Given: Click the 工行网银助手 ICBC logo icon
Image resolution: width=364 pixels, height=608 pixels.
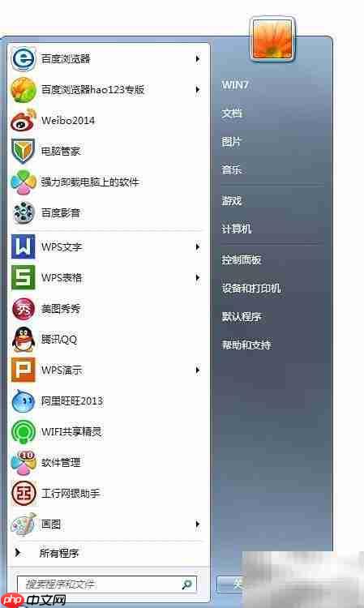Looking at the screenshot, I should 24,493.
